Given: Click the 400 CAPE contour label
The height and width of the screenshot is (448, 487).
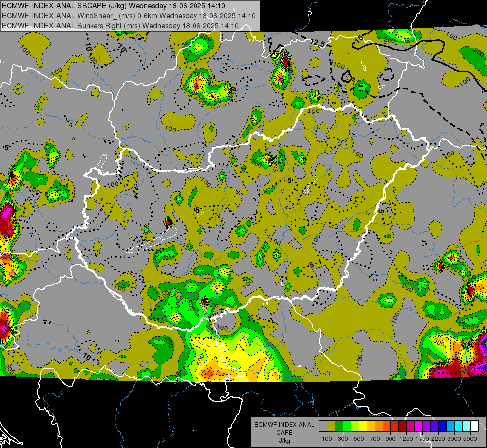Looking at the screenshot, I should click(x=268, y=355).
